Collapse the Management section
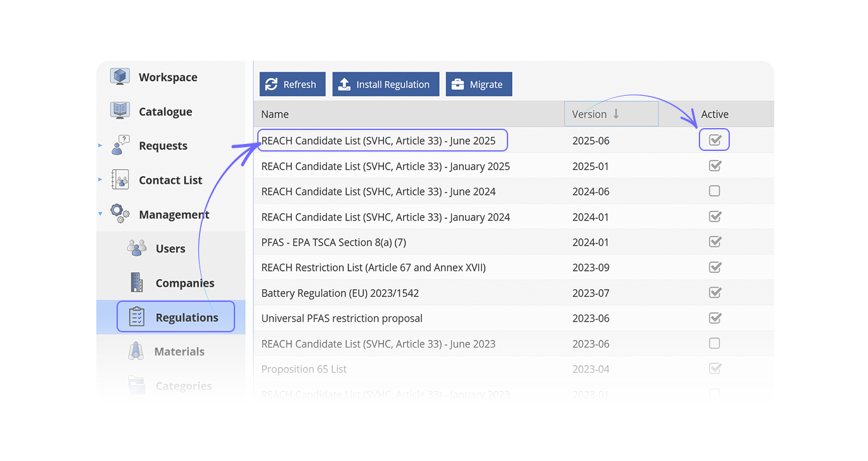Viewport: 868px width, 461px height. (100, 214)
